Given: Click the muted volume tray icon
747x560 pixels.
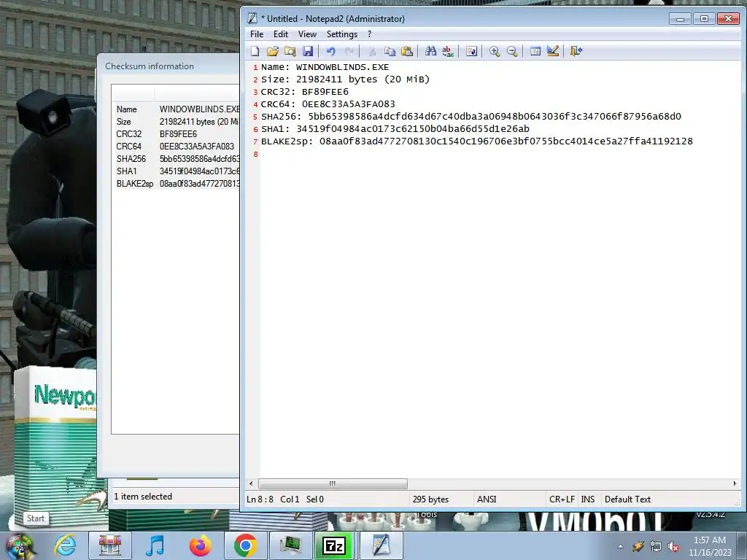Looking at the screenshot, I should 673,547.
